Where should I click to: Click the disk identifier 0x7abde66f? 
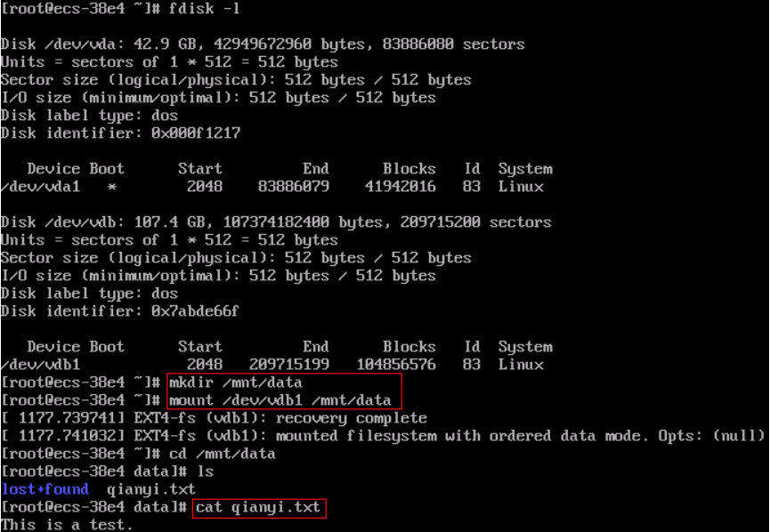(x=195, y=311)
